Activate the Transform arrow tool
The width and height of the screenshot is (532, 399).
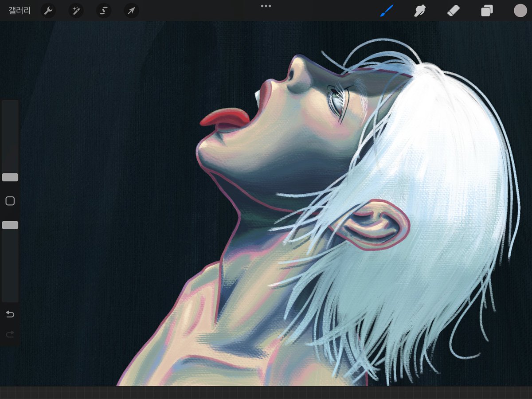(x=132, y=11)
